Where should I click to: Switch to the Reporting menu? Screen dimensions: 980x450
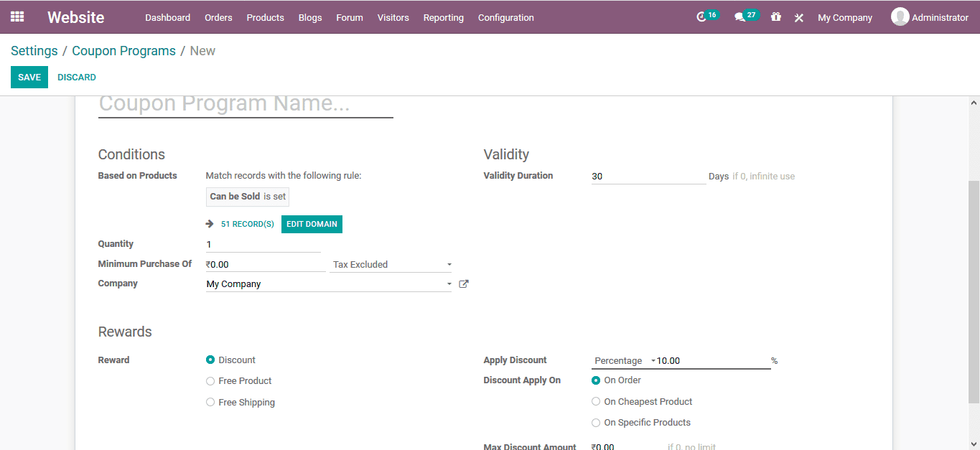[x=443, y=17]
